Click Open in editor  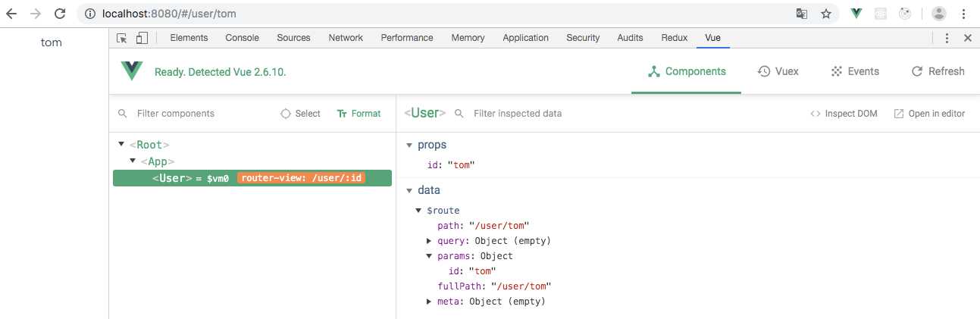click(x=929, y=114)
